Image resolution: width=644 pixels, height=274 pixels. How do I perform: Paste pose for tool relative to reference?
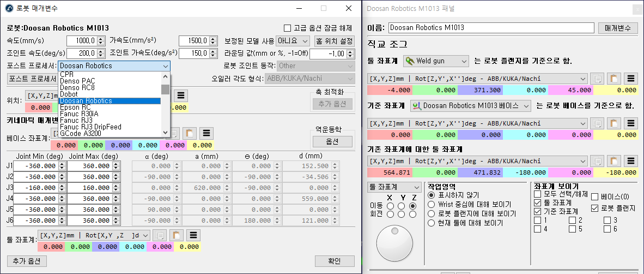pos(614,161)
